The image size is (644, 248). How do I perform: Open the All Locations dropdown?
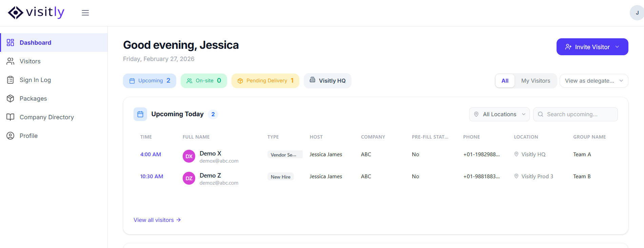click(499, 114)
